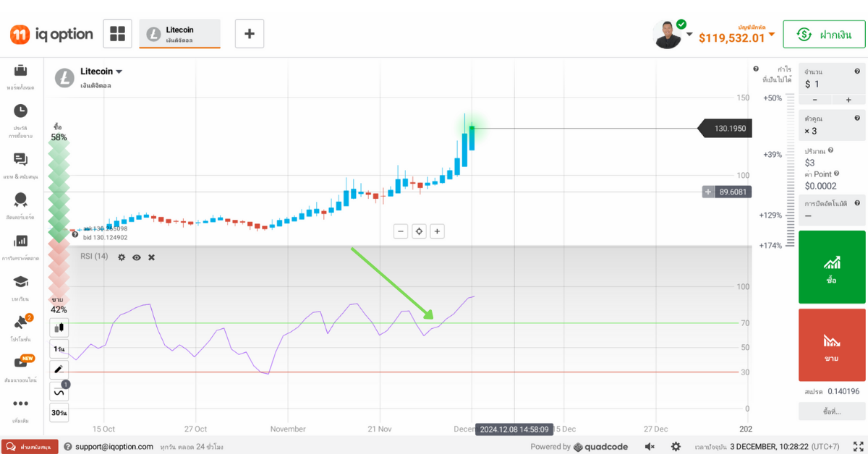Screen dimensions: 868x454
Task: Open the More three-dots menu
Action: [x=20, y=403]
